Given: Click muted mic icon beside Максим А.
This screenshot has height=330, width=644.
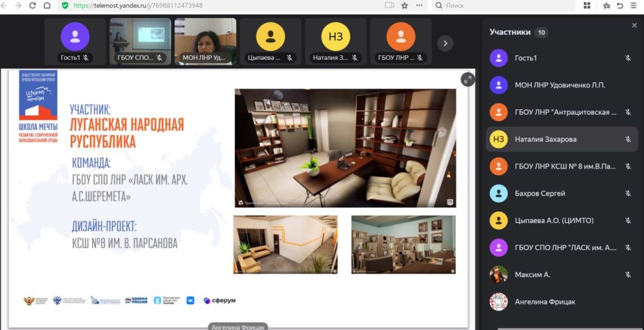Looking at the screenshot, I should pyautogui.click(x=628, y=275).
